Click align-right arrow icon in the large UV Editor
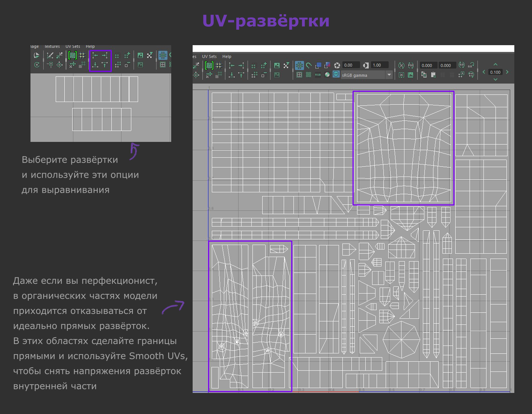 pyautogui.click(x=241, y=65)
